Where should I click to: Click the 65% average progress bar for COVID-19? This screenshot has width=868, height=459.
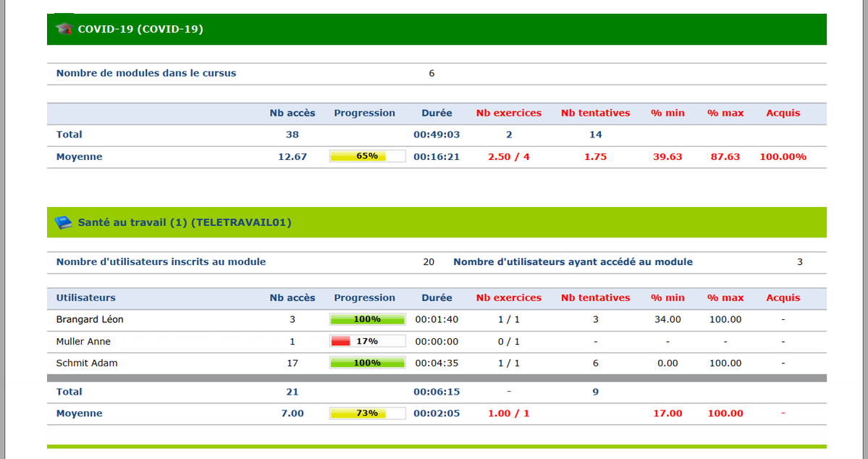tap(368, 156)
